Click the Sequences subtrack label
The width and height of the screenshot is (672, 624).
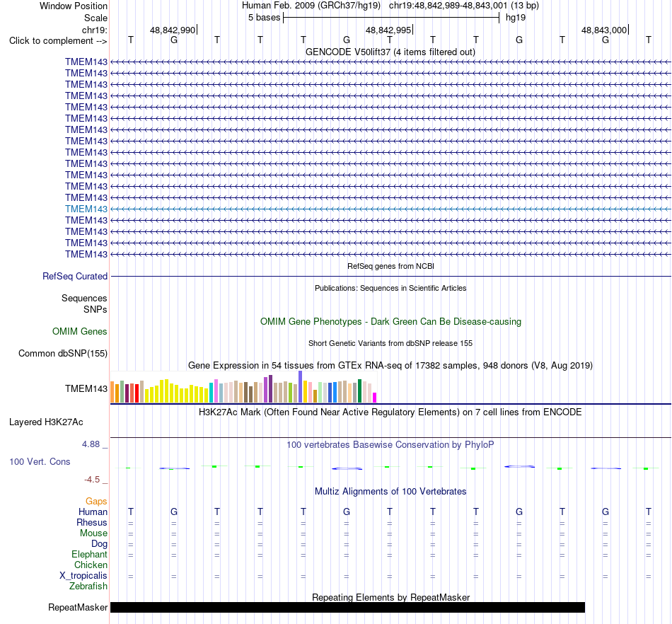(84, 299)
